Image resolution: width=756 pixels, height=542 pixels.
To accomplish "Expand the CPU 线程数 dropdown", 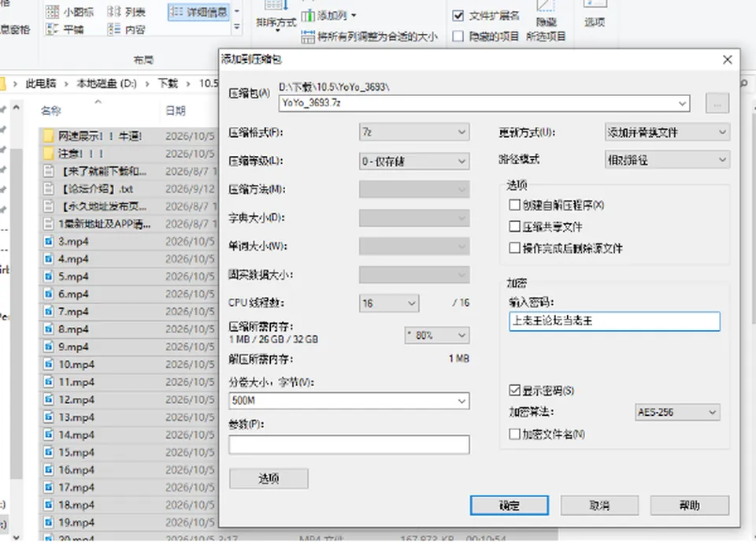I will click(x=388, y=303).
